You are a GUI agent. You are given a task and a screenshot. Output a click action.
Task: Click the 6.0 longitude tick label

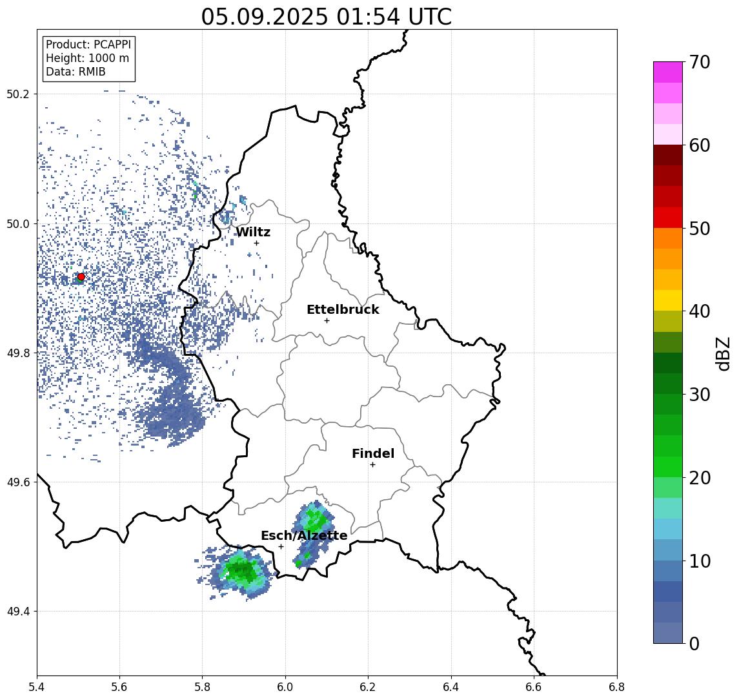click(286, 687)
